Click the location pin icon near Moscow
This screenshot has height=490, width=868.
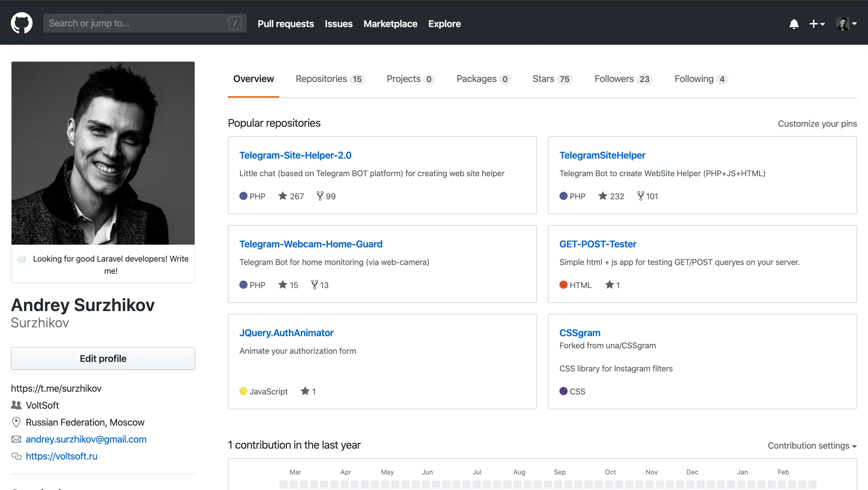(x=16, y=422)
